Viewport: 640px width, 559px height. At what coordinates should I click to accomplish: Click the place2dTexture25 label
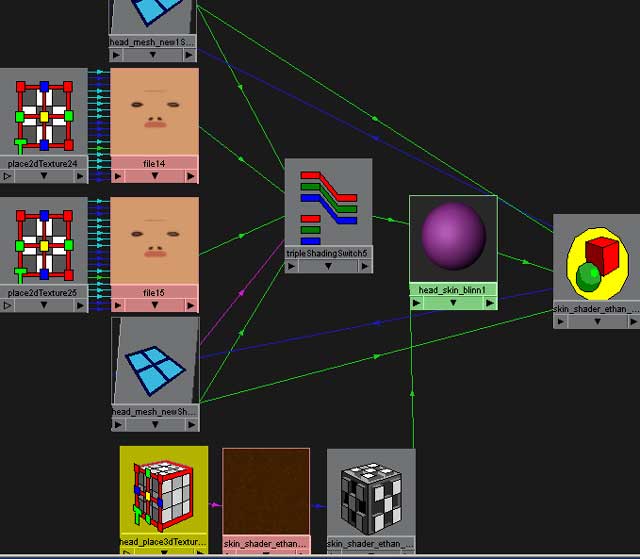pos(42,293)
